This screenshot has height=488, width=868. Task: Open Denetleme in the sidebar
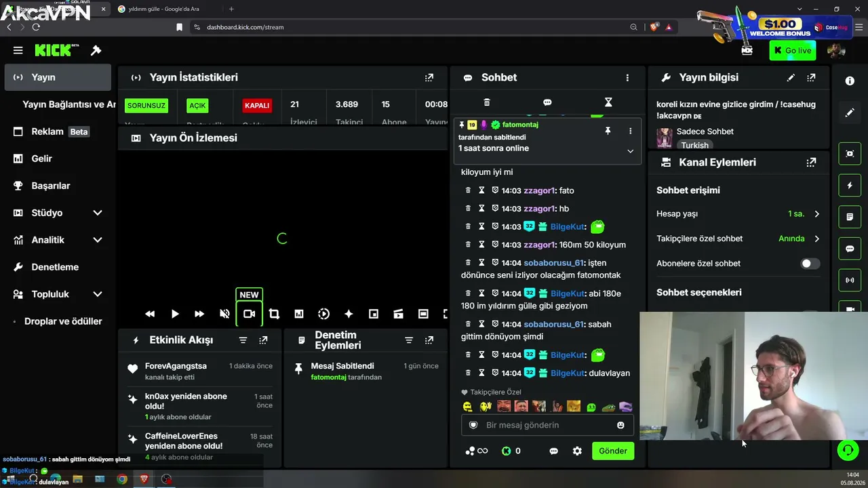click(x=58, y=267)
